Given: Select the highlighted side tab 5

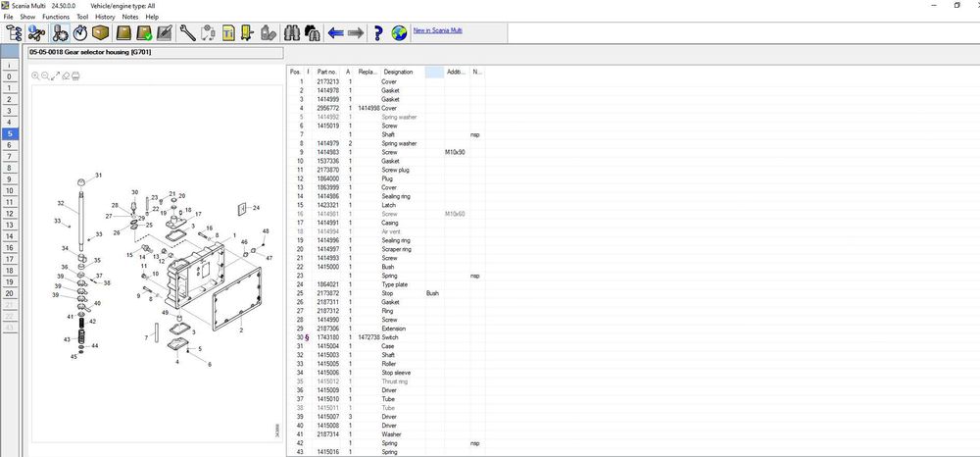Looking at the screenshot, I should point(10,133).
